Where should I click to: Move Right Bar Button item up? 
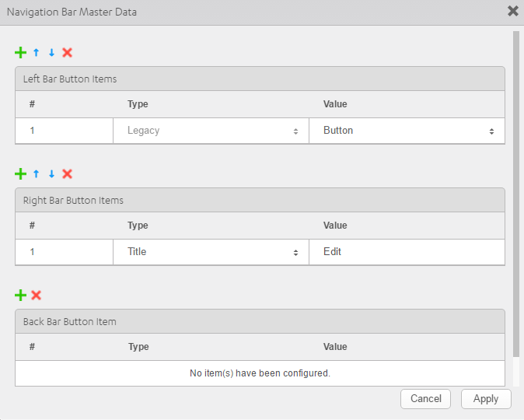click(x=36, y=174)
